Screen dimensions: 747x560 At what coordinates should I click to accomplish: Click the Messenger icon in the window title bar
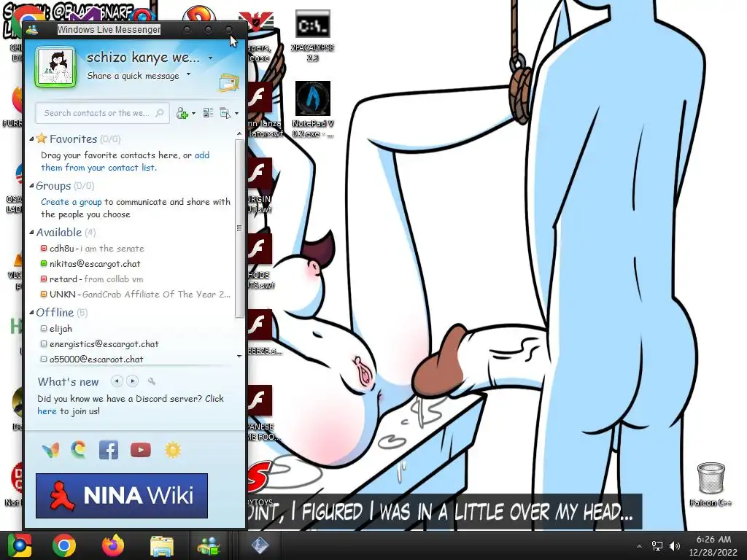(32, 30)
